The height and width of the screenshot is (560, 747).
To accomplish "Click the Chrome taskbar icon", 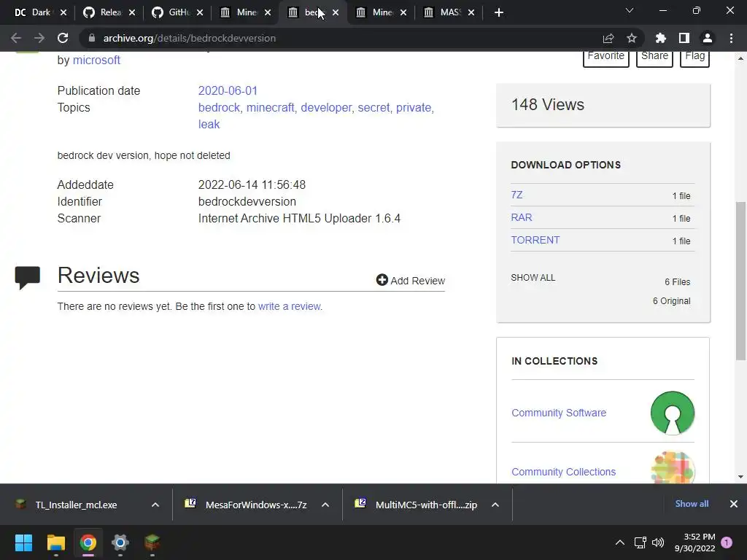I will coord(88,542).
